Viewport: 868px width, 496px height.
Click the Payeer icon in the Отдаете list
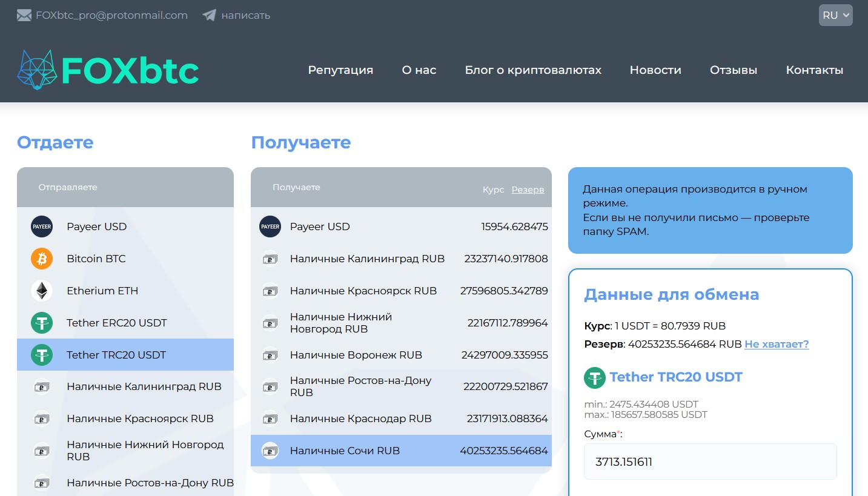click(42, 227)
